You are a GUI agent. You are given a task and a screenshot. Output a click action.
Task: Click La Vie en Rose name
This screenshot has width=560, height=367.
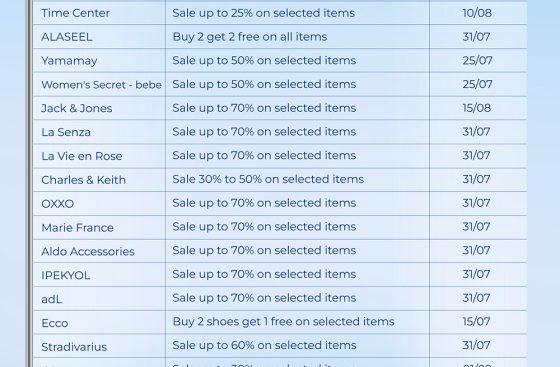pos(82,156)
